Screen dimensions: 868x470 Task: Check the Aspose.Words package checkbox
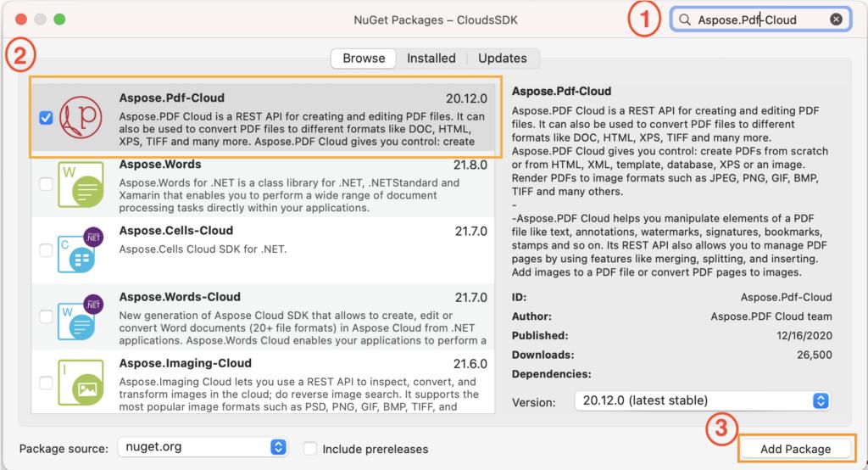46,185
